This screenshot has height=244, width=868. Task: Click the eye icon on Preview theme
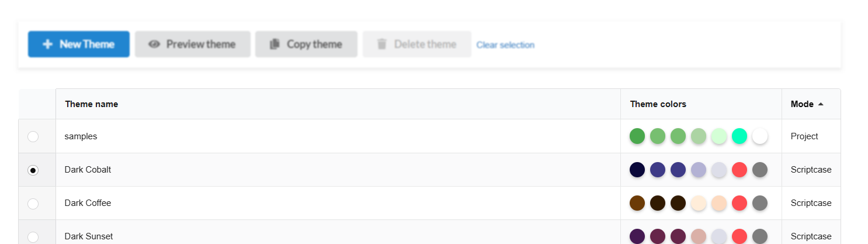[x=154, y=44]
